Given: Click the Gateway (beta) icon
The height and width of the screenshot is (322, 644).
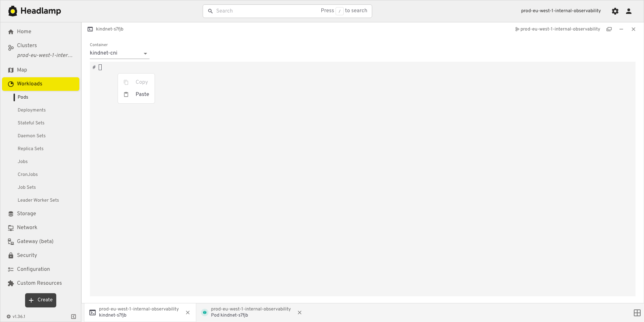Looking at the screenshot, I should tap(11, 242).
